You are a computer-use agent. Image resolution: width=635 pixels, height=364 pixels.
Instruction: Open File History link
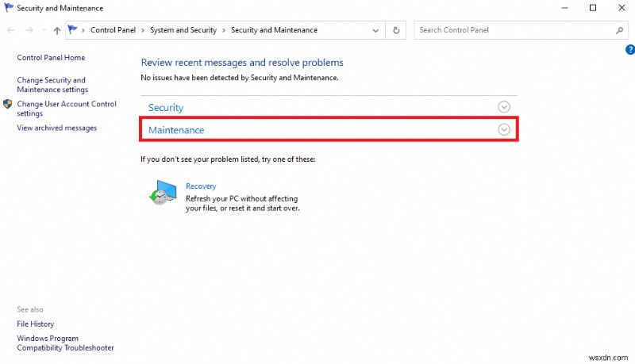pos(35,324)
